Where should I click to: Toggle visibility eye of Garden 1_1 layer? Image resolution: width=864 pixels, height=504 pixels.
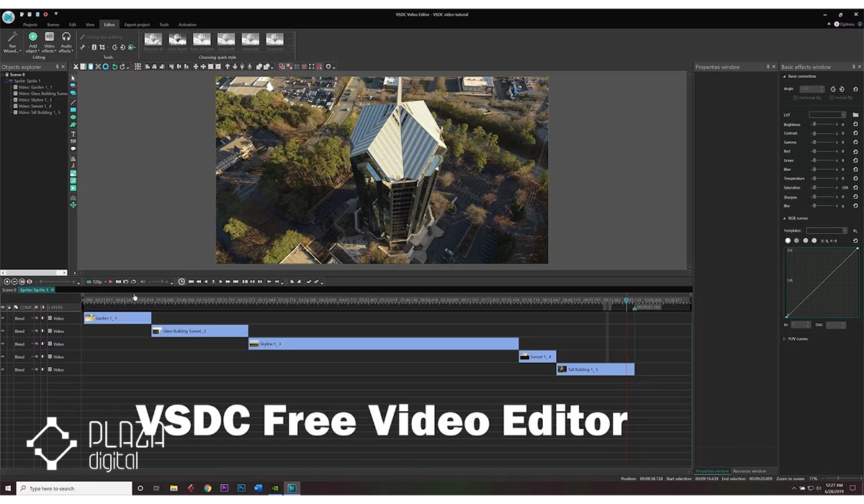point(3,318)
